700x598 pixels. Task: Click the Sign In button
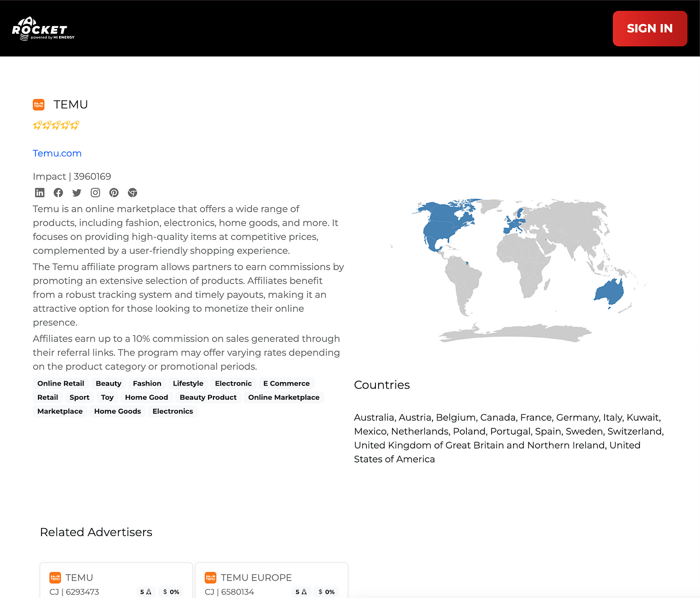pos(650,28)
